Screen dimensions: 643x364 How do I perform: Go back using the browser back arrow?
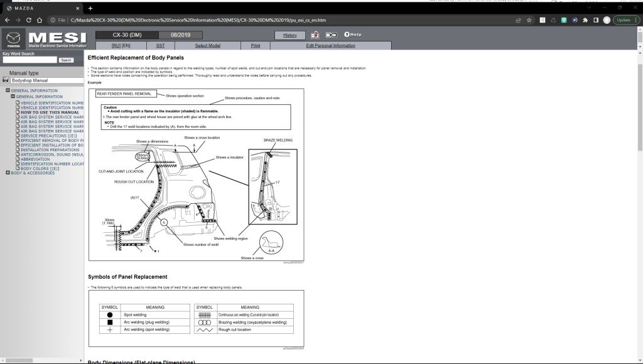(x=7, y=19)
